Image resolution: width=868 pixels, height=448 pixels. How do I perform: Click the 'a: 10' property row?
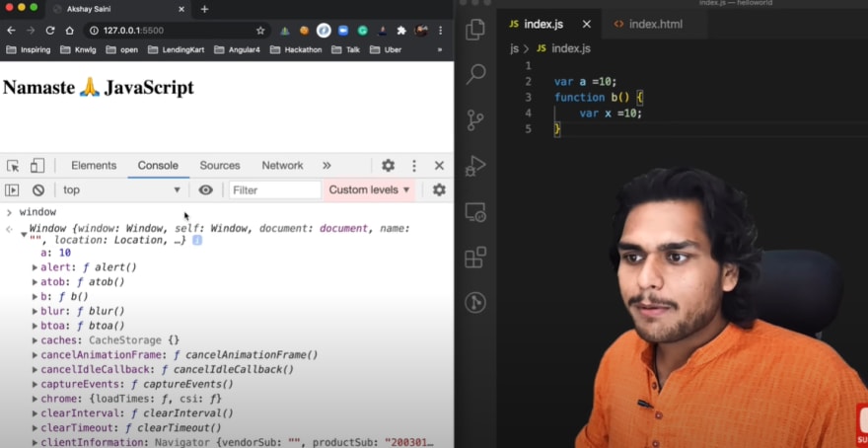tap(56, 253)
